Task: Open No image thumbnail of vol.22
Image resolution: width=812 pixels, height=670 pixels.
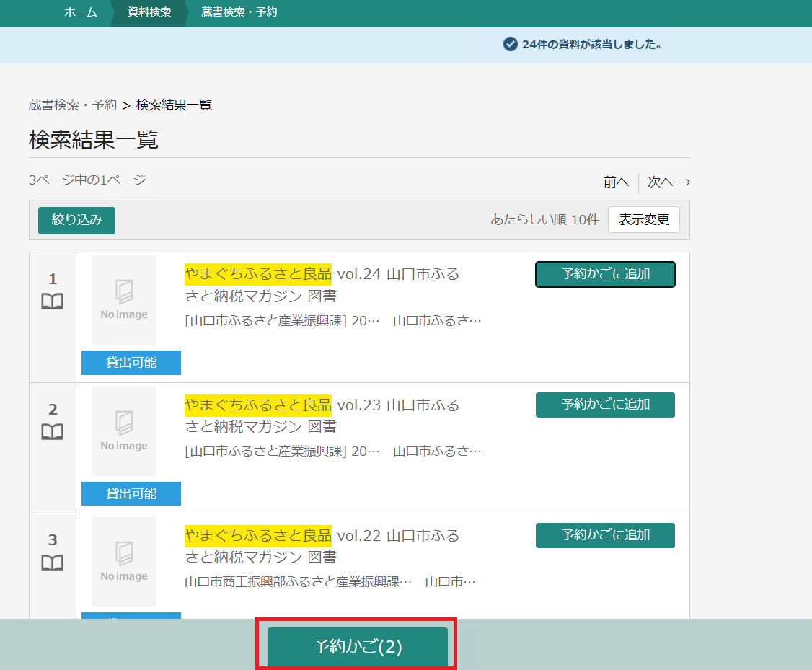Action: (x=124, y=562)
